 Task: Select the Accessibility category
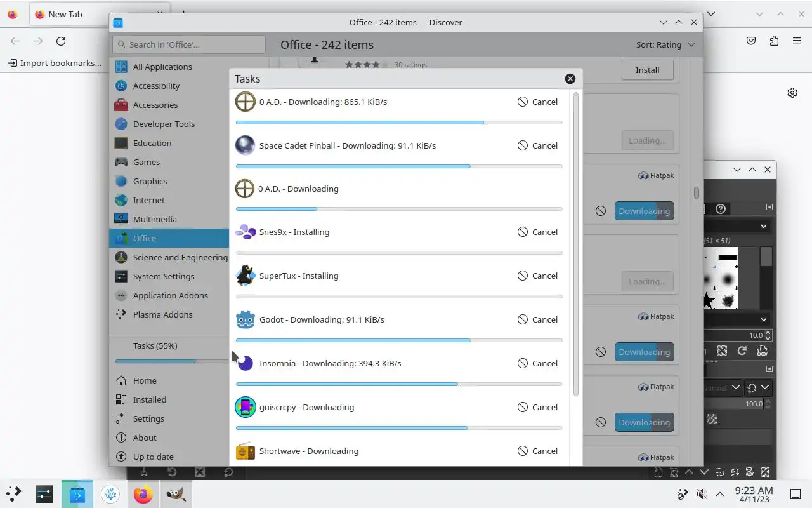(x=169, y=86)
